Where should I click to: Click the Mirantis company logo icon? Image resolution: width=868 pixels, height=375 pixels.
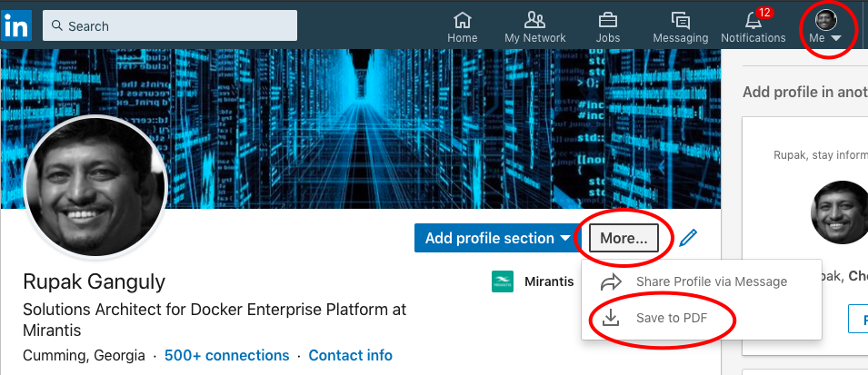coord(502,281)
